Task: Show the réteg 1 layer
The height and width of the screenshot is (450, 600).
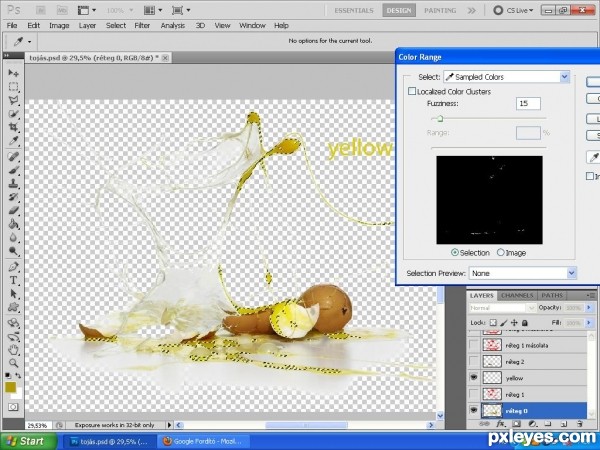Action: click(474, 394)
